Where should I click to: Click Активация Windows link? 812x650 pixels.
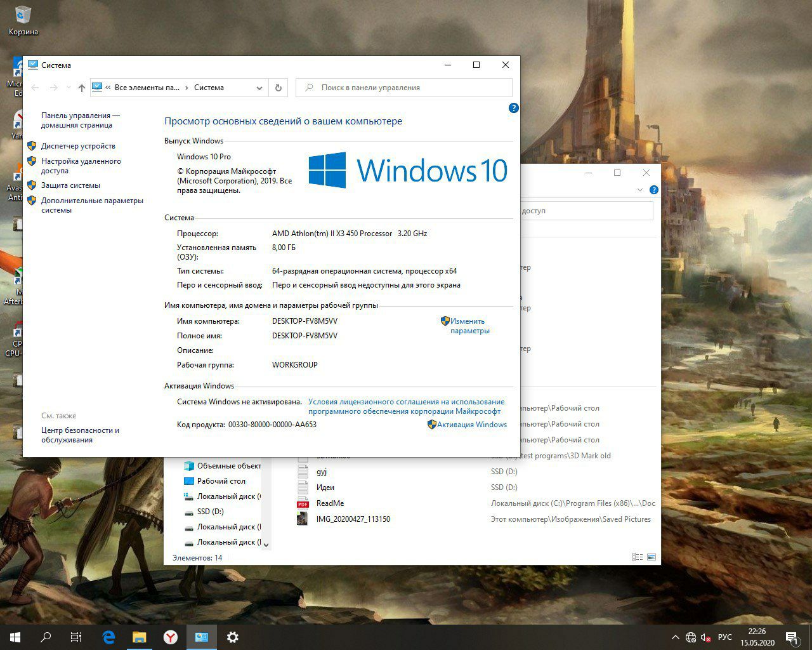click(x=472, y=425)
